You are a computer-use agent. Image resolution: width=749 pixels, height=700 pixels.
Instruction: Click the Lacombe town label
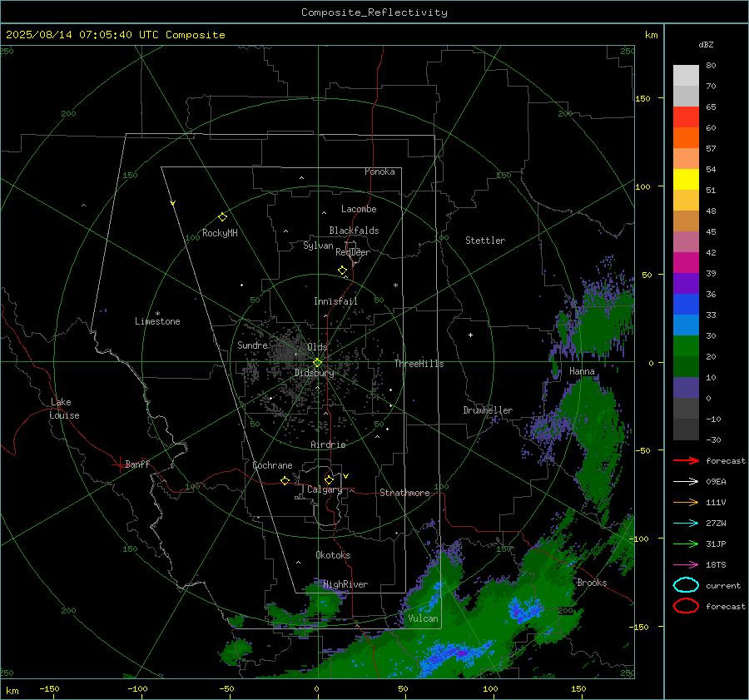359,209
